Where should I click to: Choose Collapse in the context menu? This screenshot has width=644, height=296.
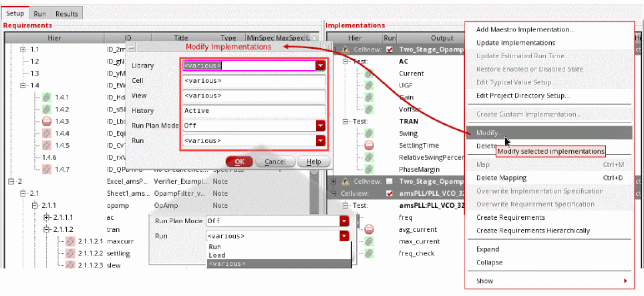click(x=489, y=263)
